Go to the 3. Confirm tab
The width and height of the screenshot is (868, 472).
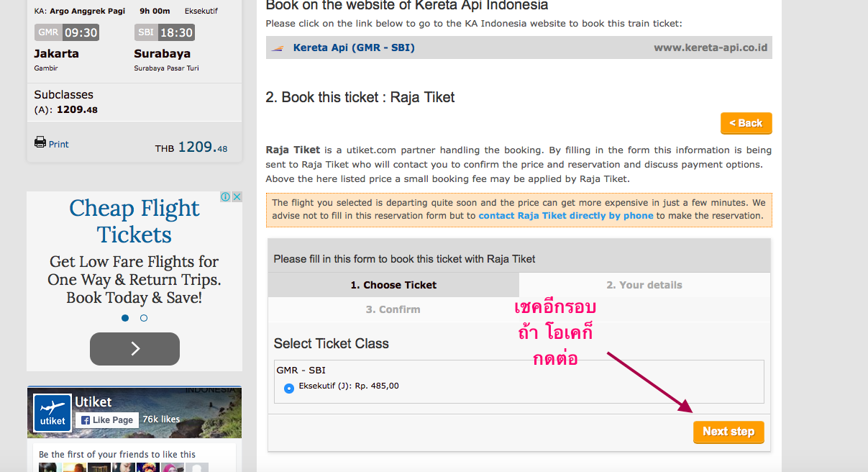pos(393,309)
